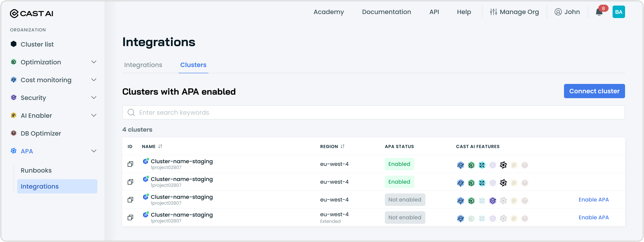Click APA feature icon in second row
The width and height of the screenshot is (644, 242).
point(503,183)
